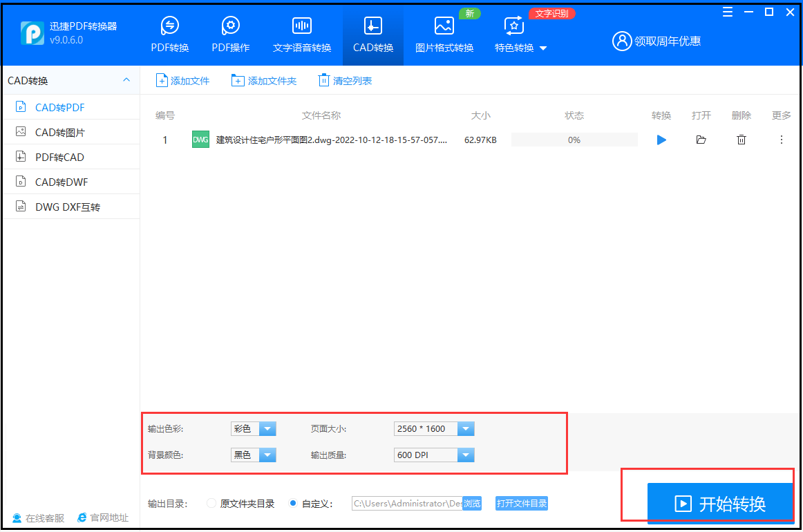The image size is (803, 532).
Task: Click the DWG DXF互转 file icon
Action: coord(21,207)
